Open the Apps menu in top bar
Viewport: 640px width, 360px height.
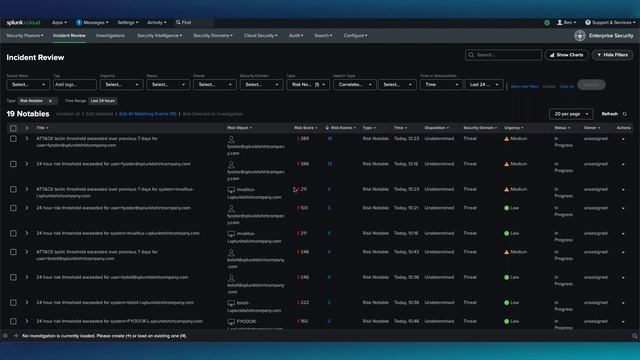(59, 22)
